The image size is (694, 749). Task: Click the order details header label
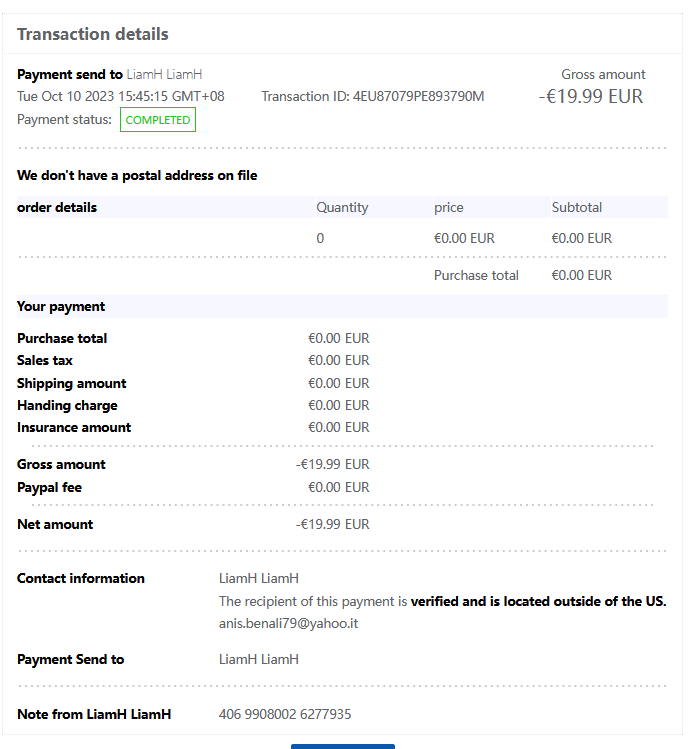(x=57, y=207)
